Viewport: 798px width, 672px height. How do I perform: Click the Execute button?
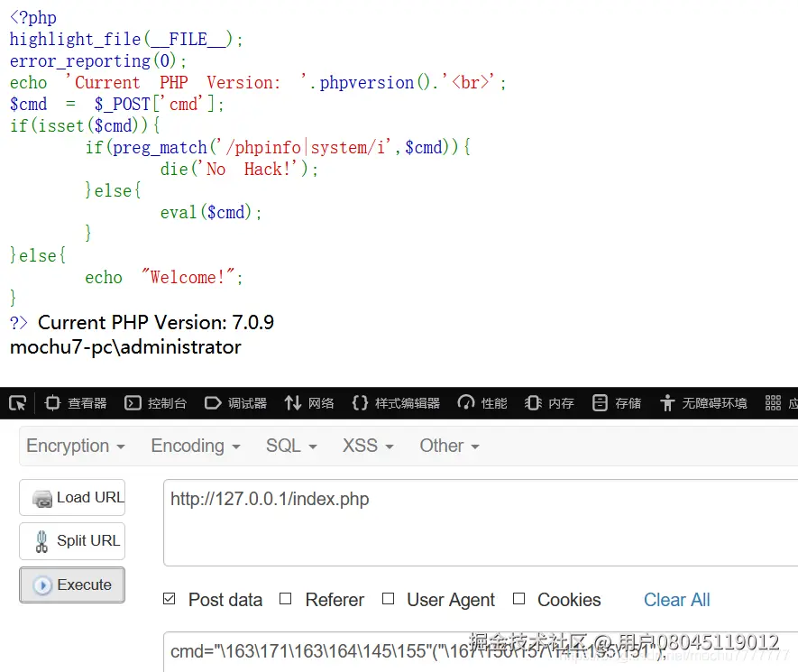tap(72, 585)
